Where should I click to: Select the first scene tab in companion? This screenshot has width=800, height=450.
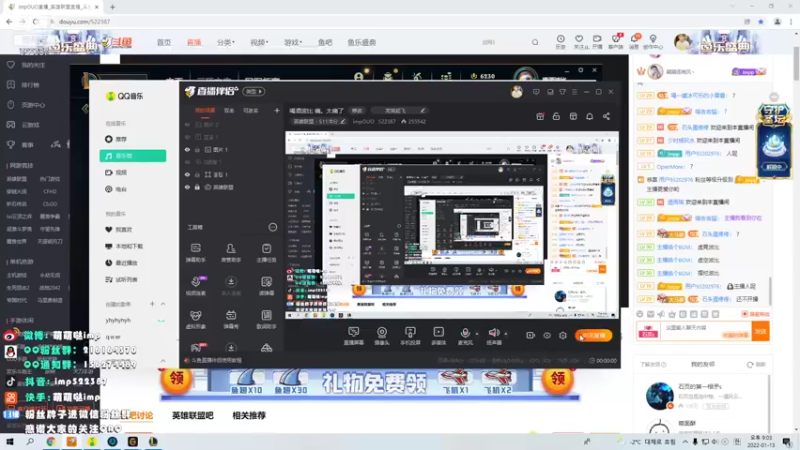click(205, 111)
